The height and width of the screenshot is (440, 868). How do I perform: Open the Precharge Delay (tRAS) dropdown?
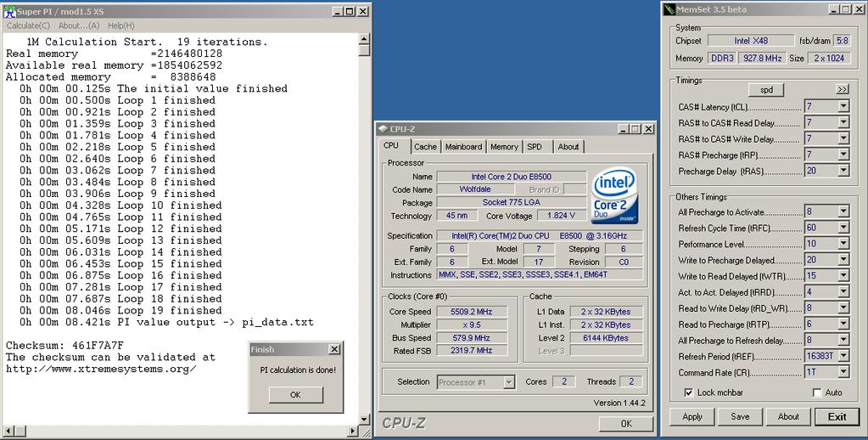[843, 171]
